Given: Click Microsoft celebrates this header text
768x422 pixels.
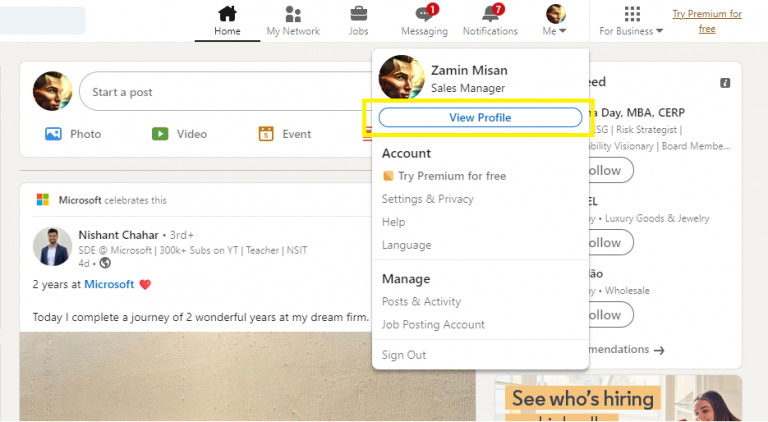Looking at the screenshot, I should point(113,200).
